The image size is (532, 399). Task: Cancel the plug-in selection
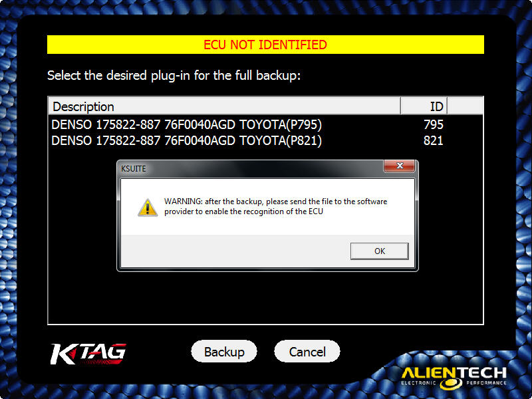click(307, 352)
